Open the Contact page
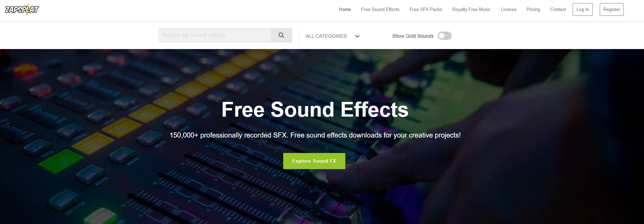This screenshot has width=644, height=224. [x=558, y=10]
